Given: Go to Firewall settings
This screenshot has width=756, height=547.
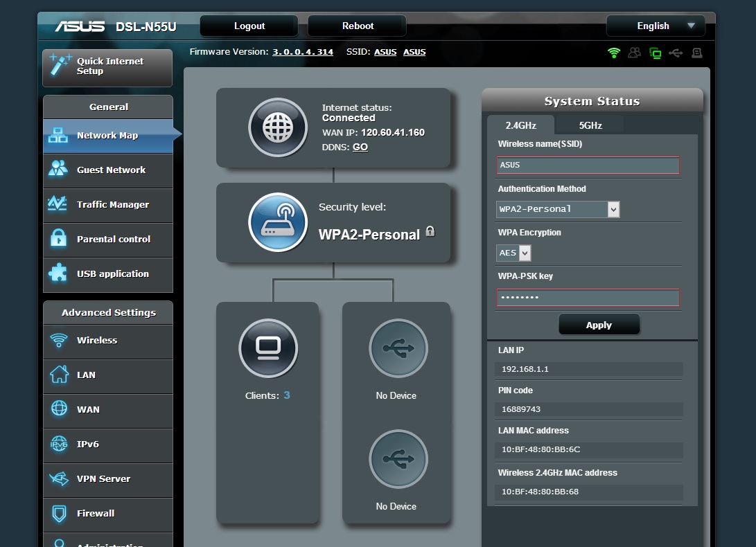Looking at the screenshot, I should coord(108,515).
